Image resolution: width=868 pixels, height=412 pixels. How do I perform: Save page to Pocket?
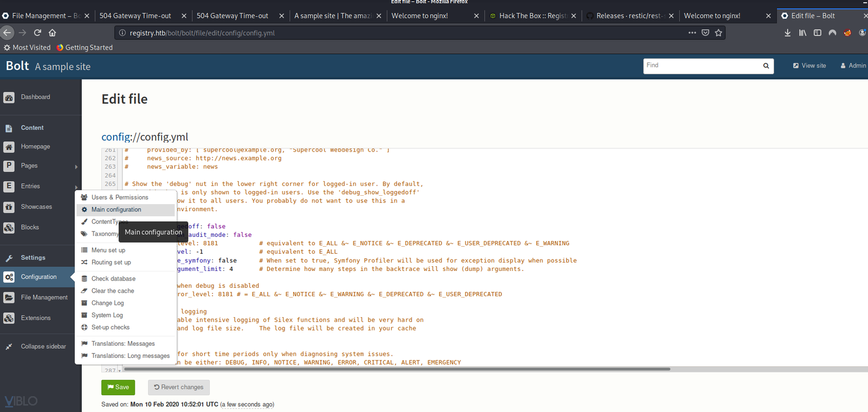pyautogui.click(x=705, y=33)
